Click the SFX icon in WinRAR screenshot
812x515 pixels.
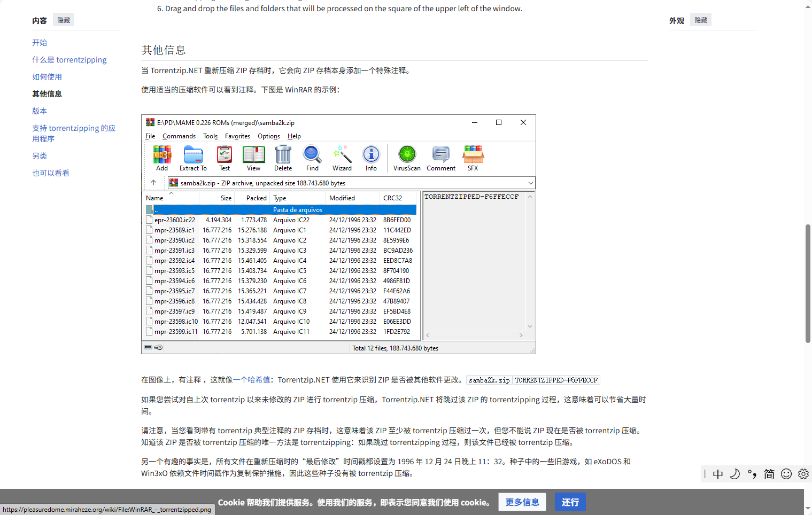pos(473,158)
